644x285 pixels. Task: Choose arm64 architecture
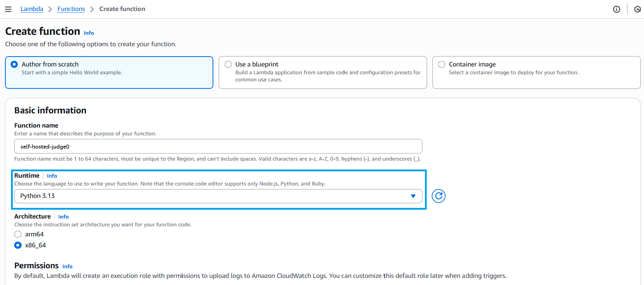(18, 234)
